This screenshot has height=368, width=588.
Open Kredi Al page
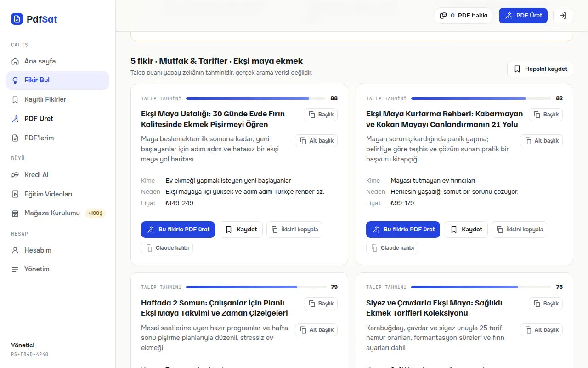tap(57, 175)
